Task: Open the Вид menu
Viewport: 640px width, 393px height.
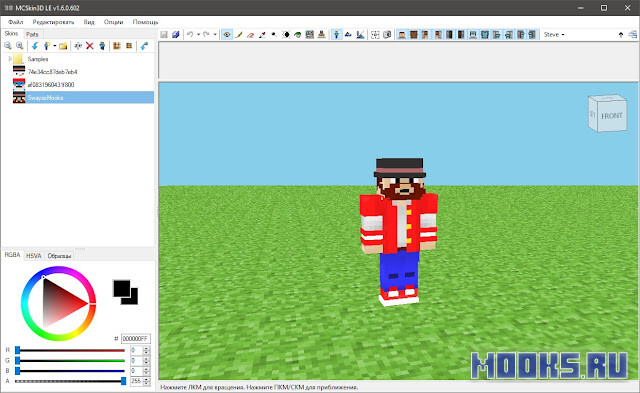Action: [89, 22]
